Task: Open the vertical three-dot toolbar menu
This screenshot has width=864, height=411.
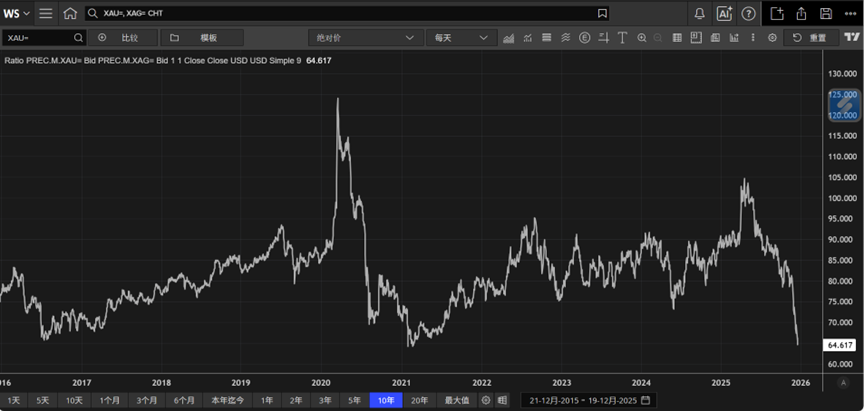Action: point(753,38)
